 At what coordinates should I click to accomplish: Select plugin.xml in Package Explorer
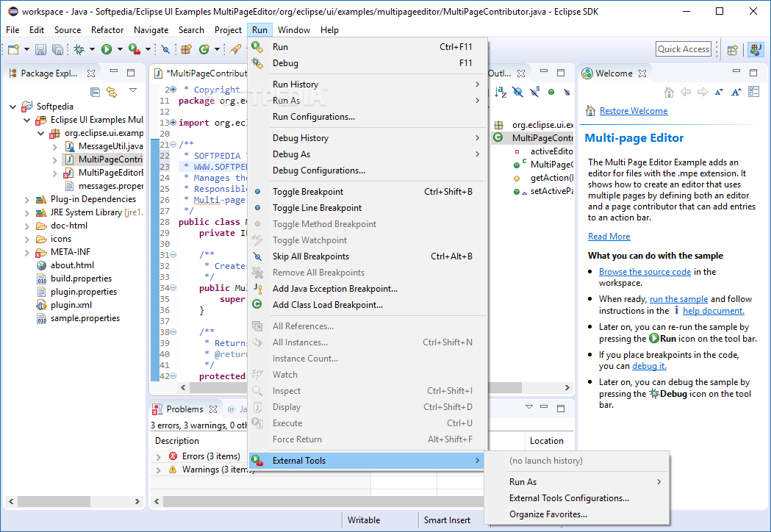click(x=71, y=306)
